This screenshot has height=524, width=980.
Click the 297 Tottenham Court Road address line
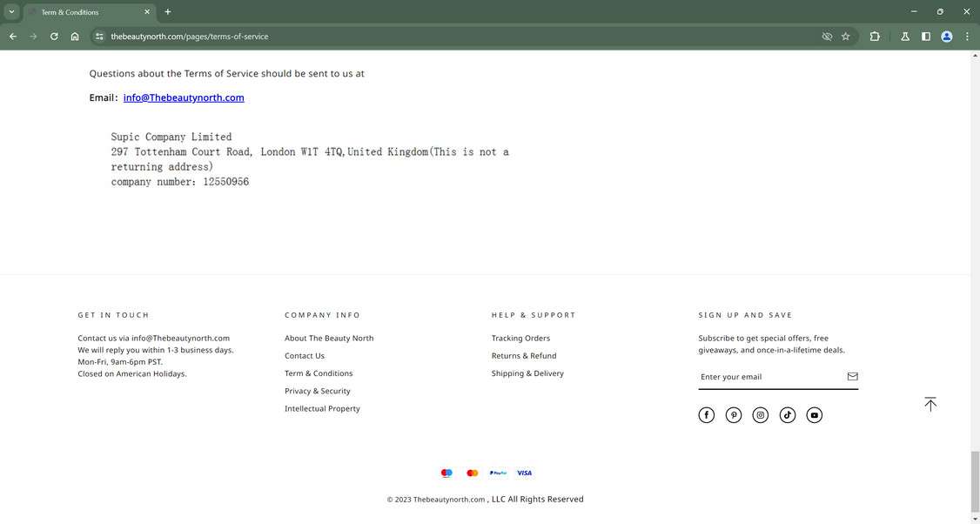point(310,152)
